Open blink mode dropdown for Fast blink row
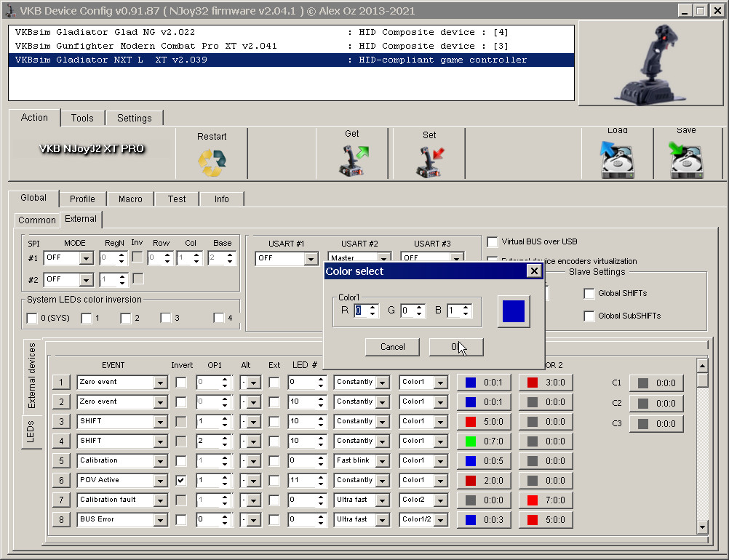The height and width of the screenshot is (560, 729). click(382, 461)
